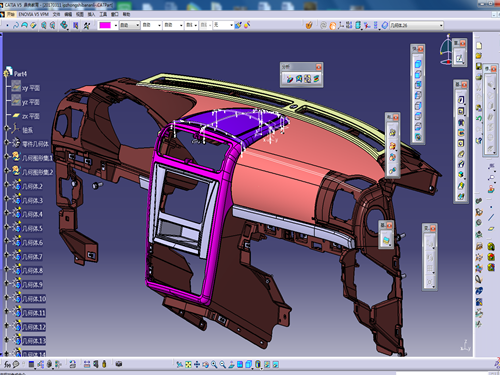Screen dimensions: 500x375
Task: Open the fill color dropdown arrow
Action: click(116, 25)
